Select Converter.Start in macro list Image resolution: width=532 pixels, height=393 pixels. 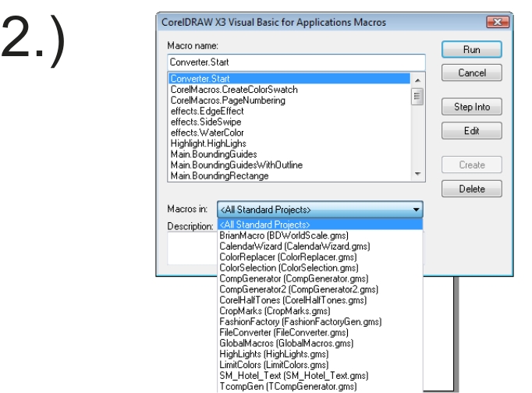tap(289, 79)
